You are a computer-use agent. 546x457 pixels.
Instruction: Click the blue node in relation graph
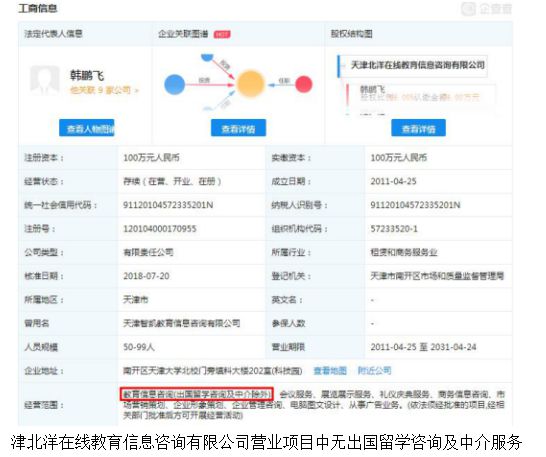(x=174, y=84)
